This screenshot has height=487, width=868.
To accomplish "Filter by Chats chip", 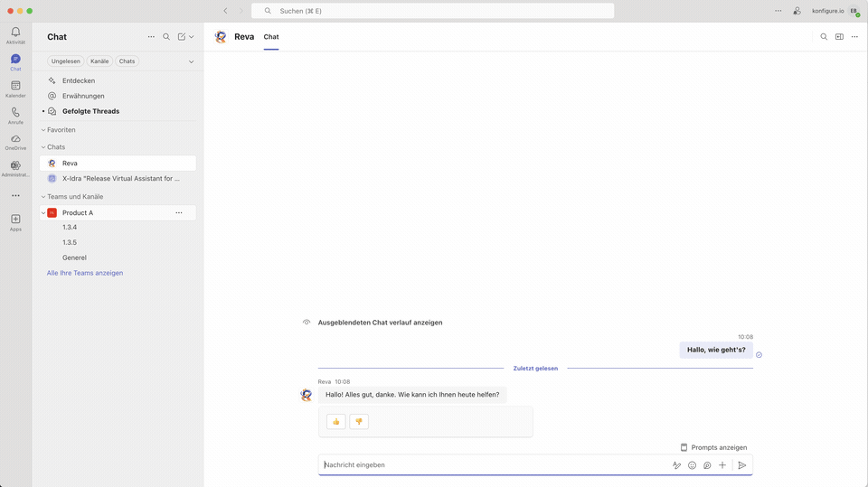I will point(127,61).
